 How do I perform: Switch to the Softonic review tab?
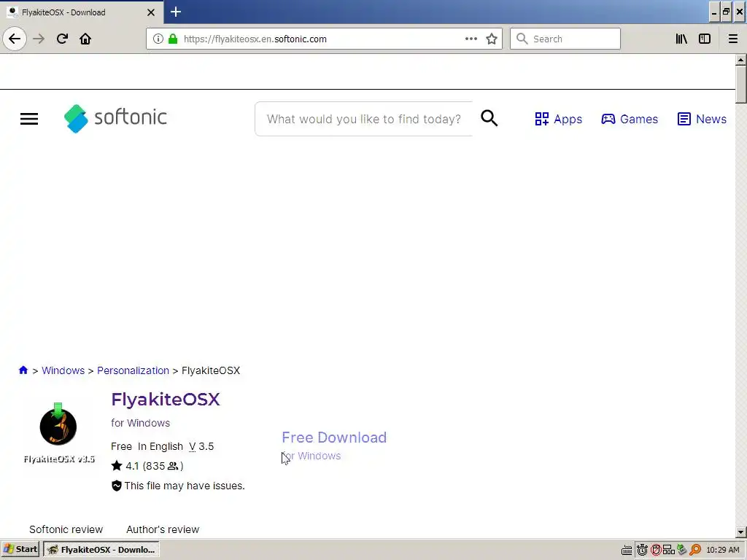66,529
